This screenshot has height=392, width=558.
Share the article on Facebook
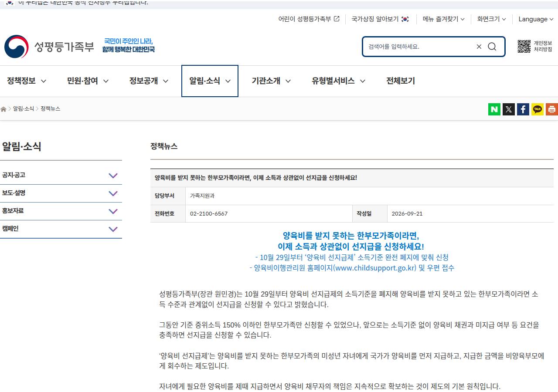tap(523, 109)
